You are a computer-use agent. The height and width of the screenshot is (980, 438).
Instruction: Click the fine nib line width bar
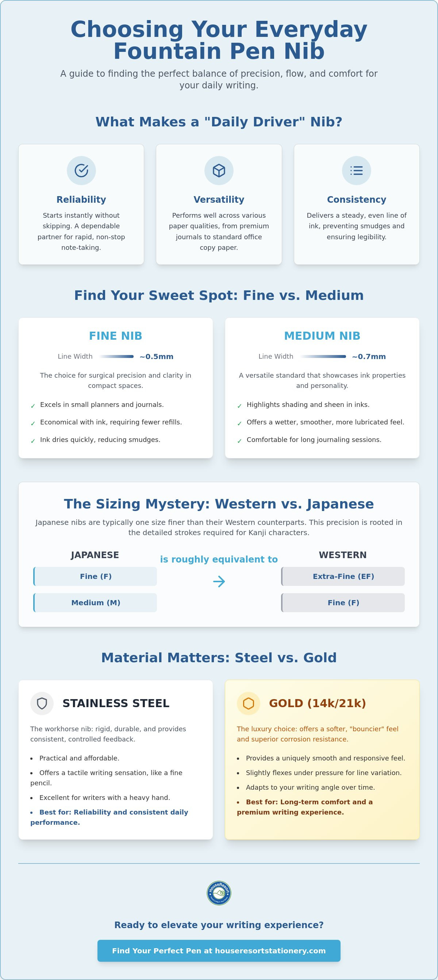116,356
